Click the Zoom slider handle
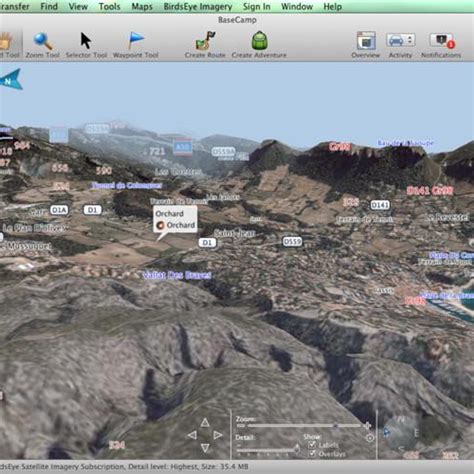The height and width of the screenshot is (474, 474). tap(336, 426)
